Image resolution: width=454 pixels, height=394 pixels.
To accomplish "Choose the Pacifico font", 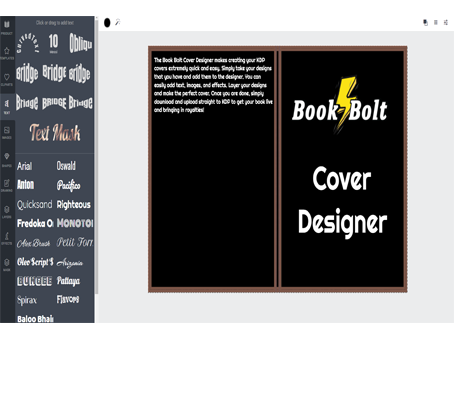I will click(68, 185).
